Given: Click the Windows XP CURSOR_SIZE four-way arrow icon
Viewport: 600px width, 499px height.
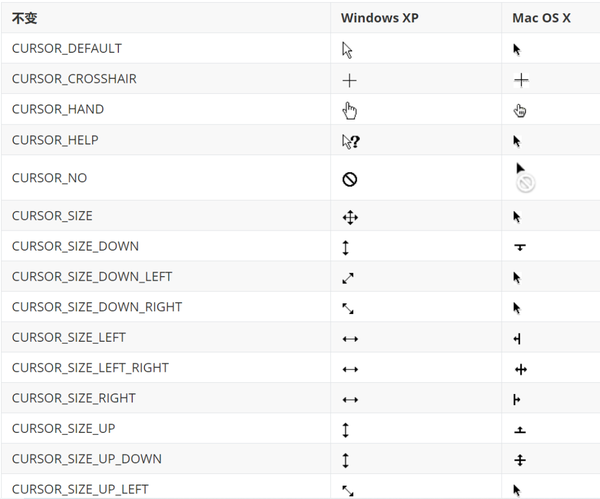Looking at the screenshot, I should 350,217.
